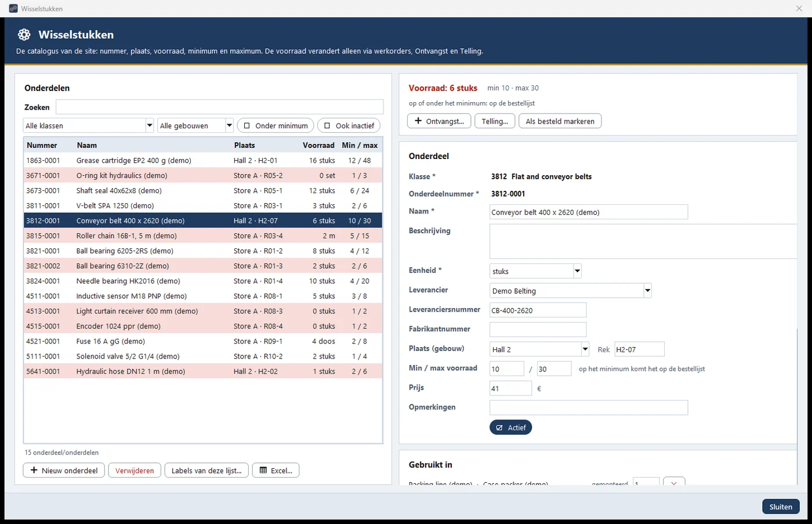Click the Leveranciersnummer field CB-400-2620
The width and height of the screenshot is (812, 524).
click(x=538, y=310)
